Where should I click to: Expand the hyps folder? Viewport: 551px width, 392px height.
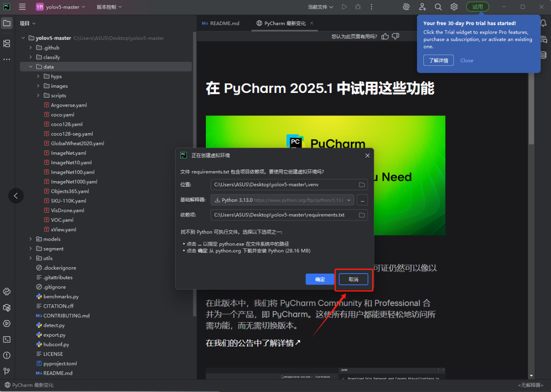(x=38, y=76)
